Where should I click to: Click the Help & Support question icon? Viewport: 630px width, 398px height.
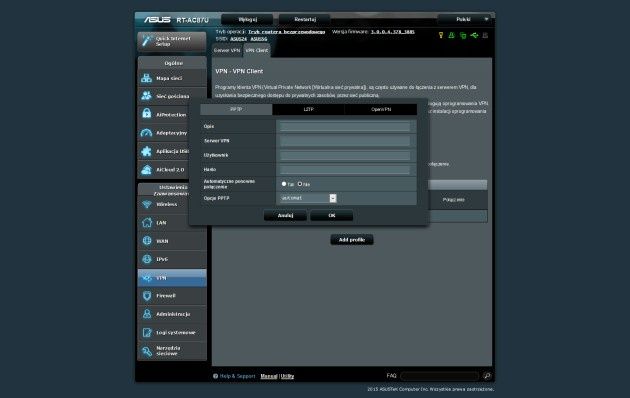tap(215, 376)
